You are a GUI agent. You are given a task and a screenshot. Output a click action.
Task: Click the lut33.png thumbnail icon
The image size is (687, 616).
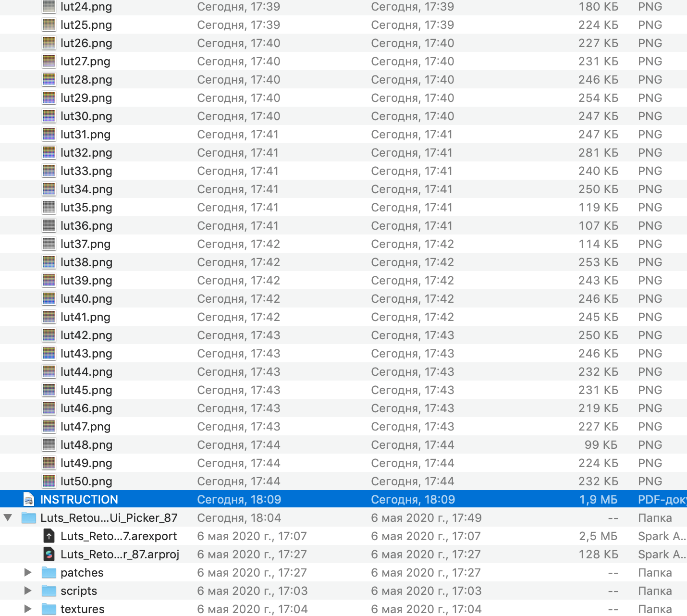(x=49, y=171)
